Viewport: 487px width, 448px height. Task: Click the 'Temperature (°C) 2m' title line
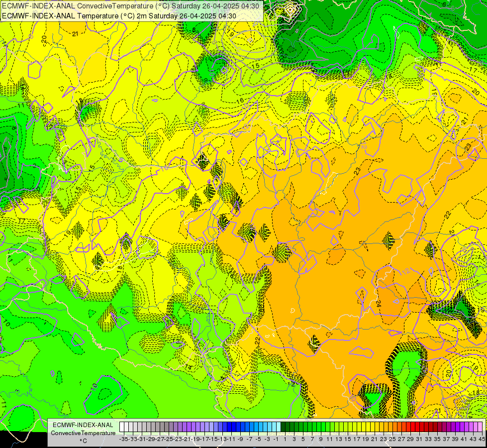(119, 16)
